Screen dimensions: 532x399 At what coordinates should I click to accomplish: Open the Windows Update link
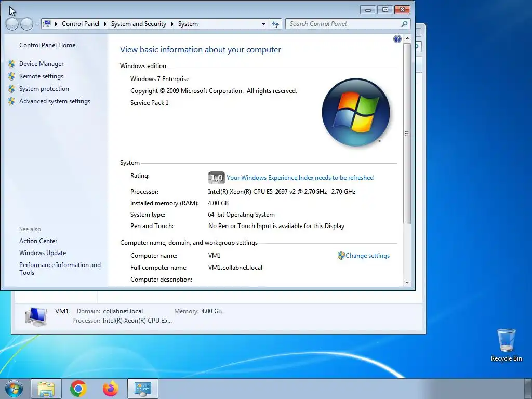(43, 253)
